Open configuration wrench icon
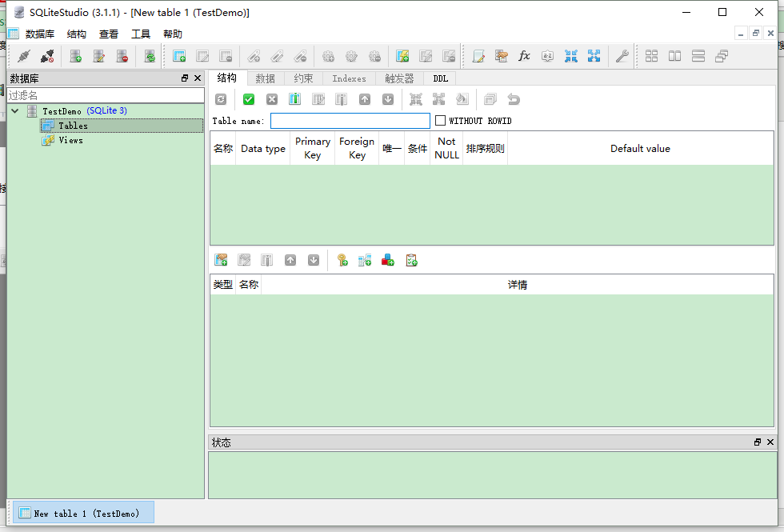 pyautogui.click(x=622, y=56)
